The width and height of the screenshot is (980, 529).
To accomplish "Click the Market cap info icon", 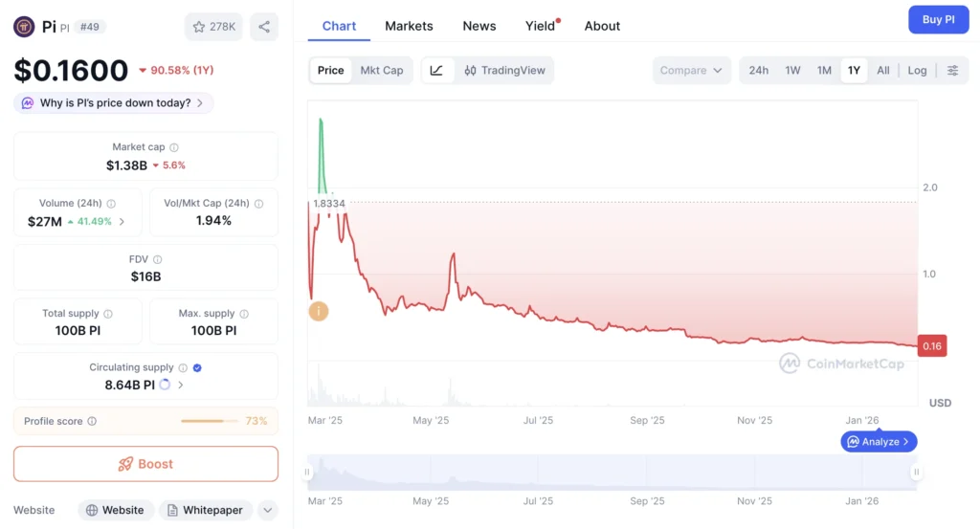I will click(174, 147).
